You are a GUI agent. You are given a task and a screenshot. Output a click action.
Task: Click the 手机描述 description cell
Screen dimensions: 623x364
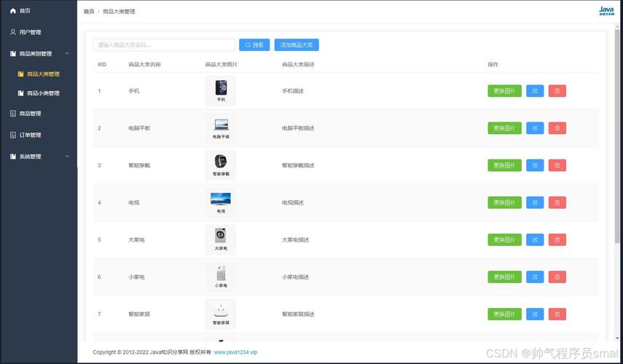tap(293, 91)
